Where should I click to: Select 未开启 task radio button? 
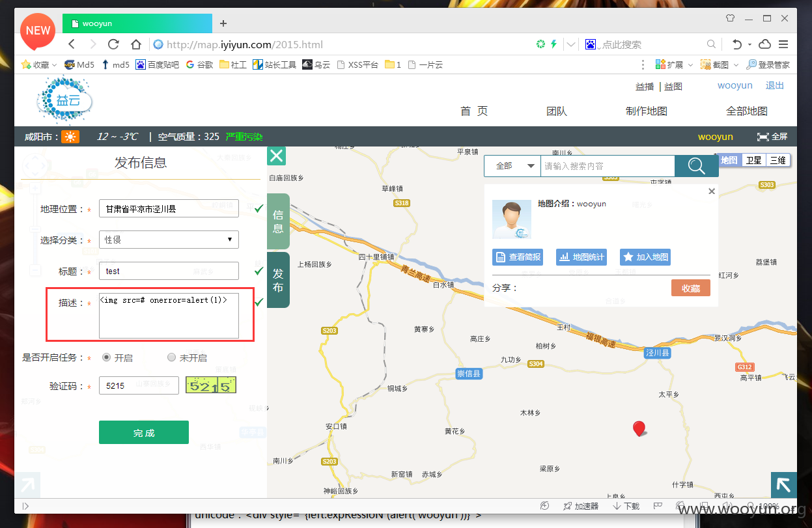172,357
